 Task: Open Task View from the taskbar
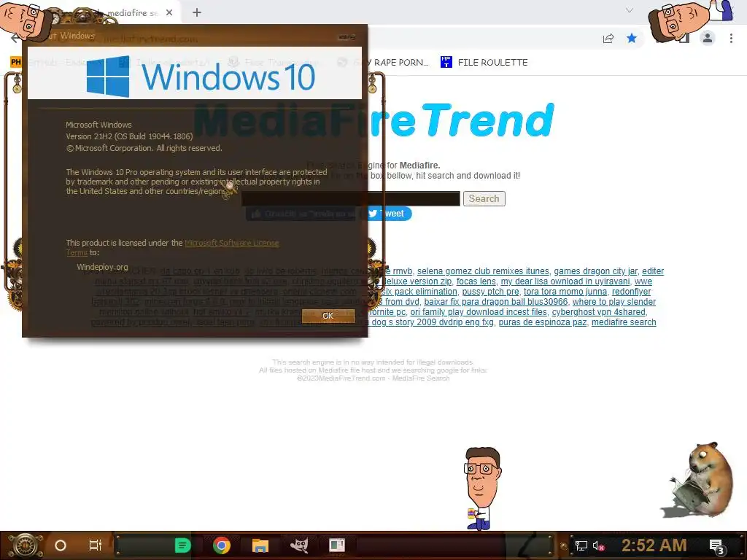pyautogui.click(x=96, y=545)
